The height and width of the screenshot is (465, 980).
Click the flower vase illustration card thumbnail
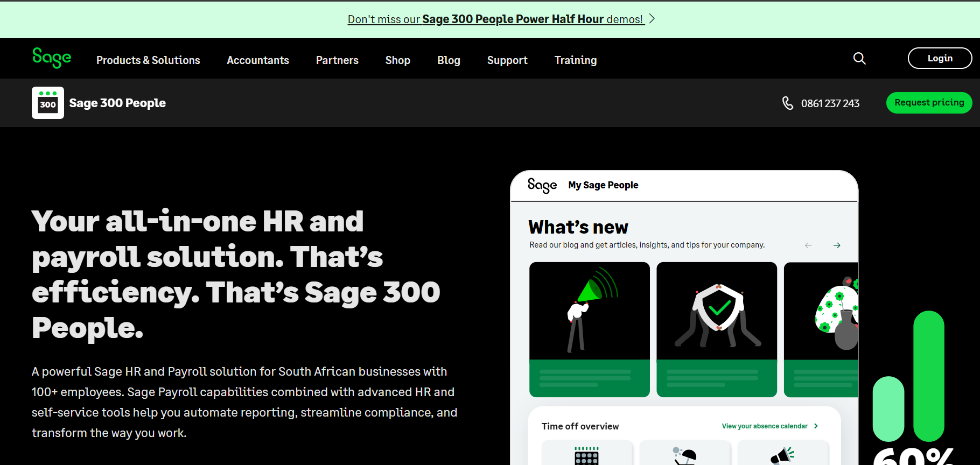coord(821,329)
